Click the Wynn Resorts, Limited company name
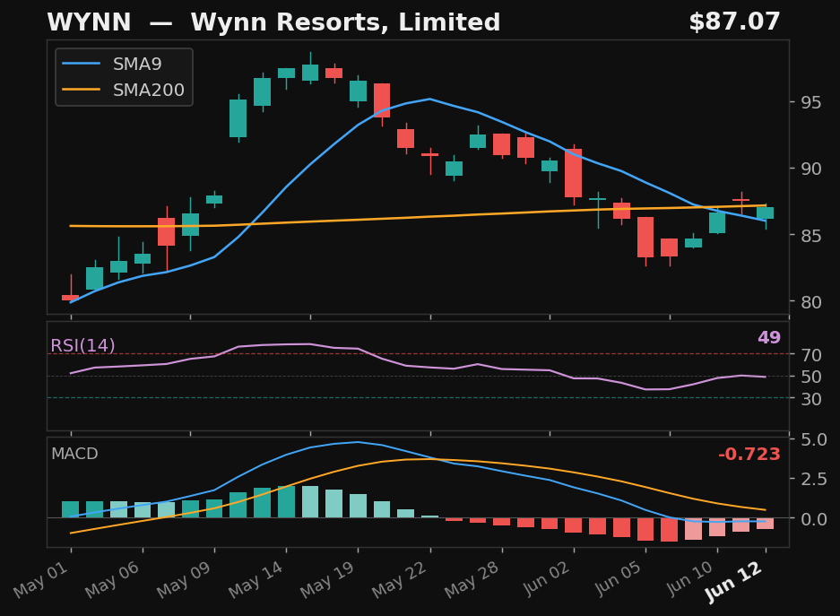Screen dimensions: 840x616 click(345, 22)
